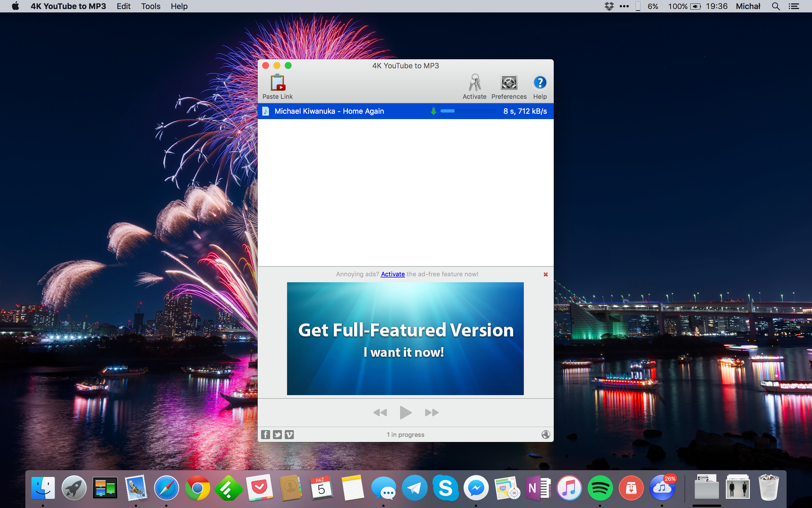Zoom window with green button
Screen dimensions: 812x508
pos(288,66)
